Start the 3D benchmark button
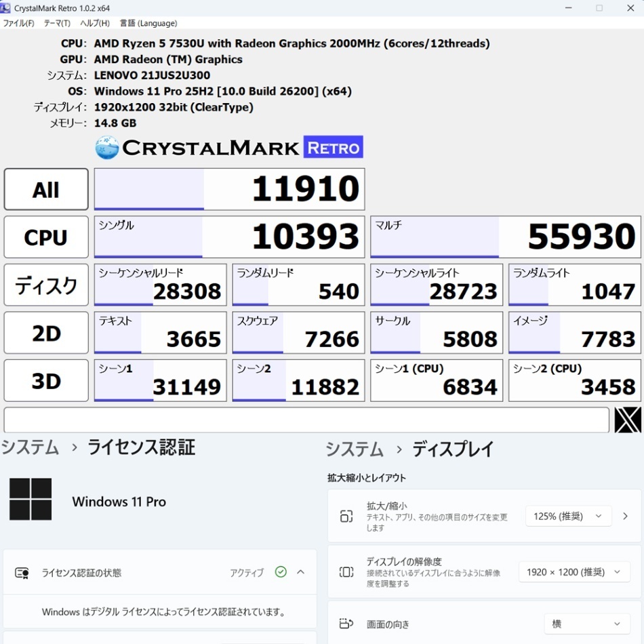 [x=46, y=380]
